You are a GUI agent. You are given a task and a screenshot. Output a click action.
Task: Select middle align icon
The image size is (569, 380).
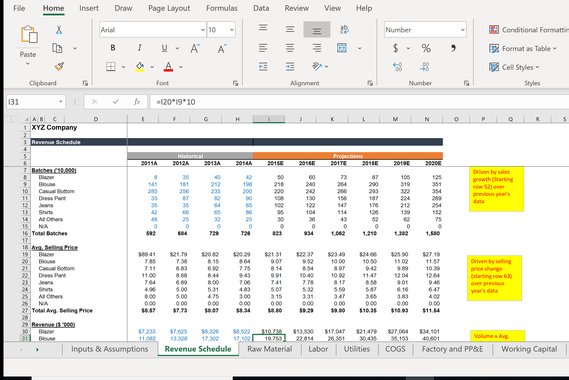[290, 29]
